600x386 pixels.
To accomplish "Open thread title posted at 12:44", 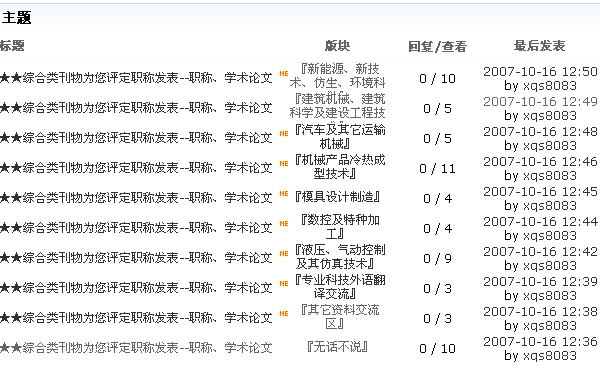I will click(x=136, y=228).
